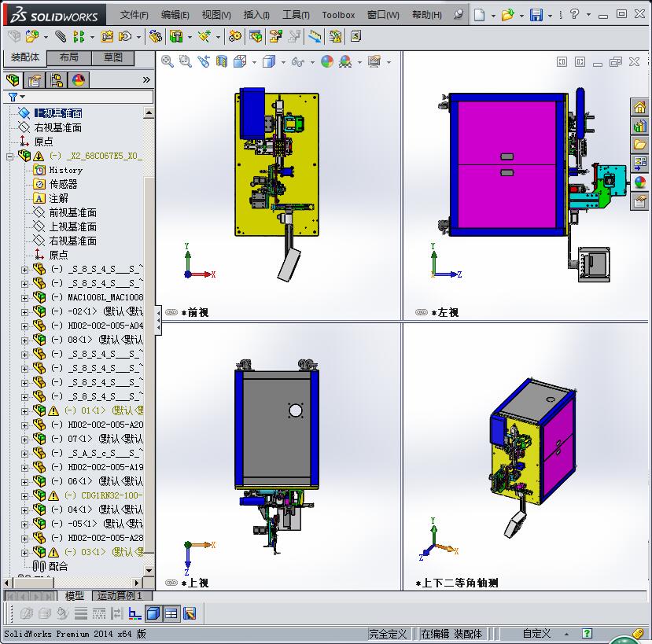
Task: Open the 插入(I) menu
Action: [256, 16]
